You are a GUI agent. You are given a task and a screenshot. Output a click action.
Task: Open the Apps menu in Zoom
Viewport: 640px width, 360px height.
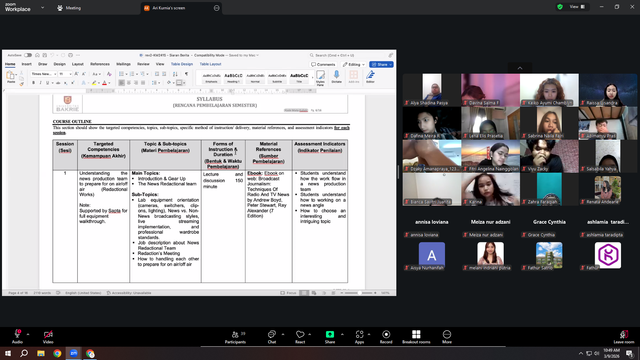[x=359, y=337]
